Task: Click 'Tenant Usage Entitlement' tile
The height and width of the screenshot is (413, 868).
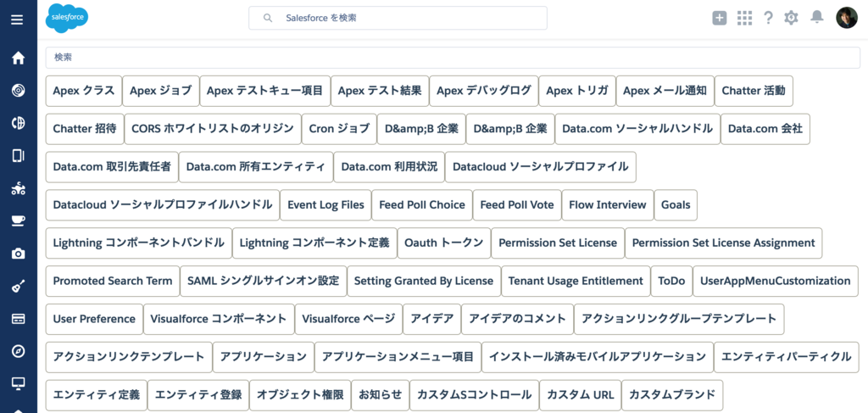Action: [576, 281]
